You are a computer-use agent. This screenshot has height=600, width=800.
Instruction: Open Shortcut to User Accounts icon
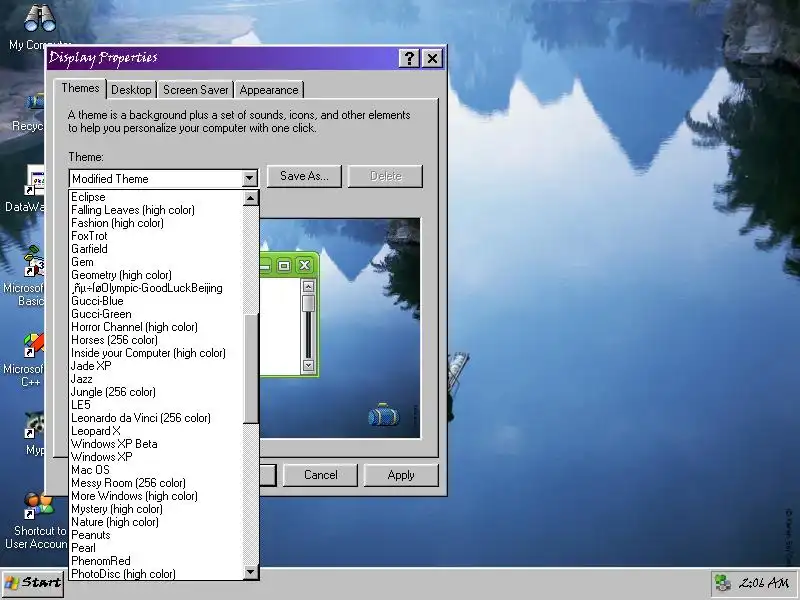point(39,505)
